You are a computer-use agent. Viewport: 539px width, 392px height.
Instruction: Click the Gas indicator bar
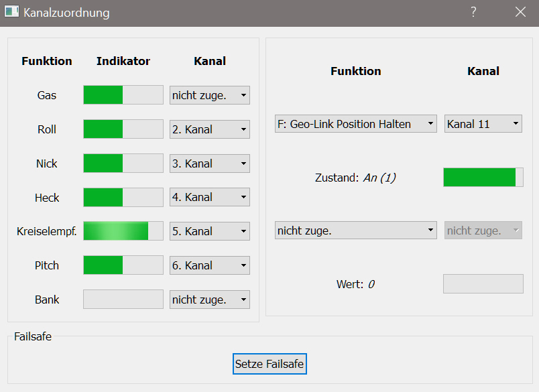coord(123,95)
